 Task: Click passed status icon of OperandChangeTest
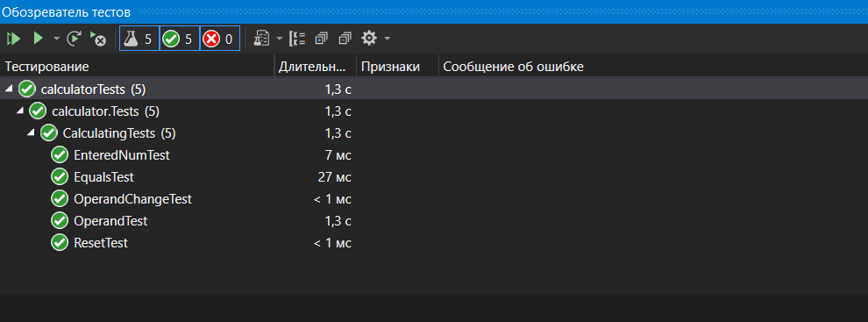click(x=60, y=199)
